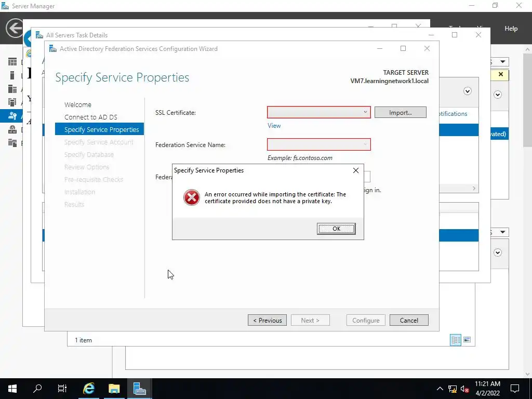Click the Configure button
The image size is (532, 399).
coord(366,320)
